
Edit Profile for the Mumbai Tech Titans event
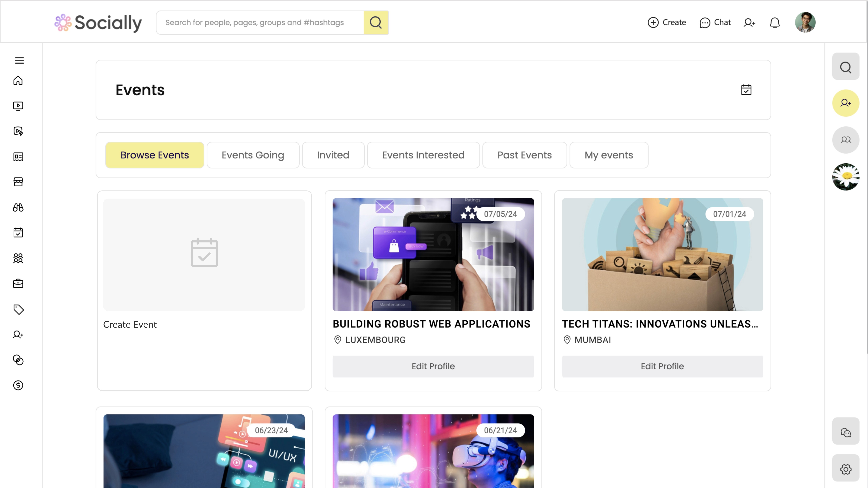662,366
